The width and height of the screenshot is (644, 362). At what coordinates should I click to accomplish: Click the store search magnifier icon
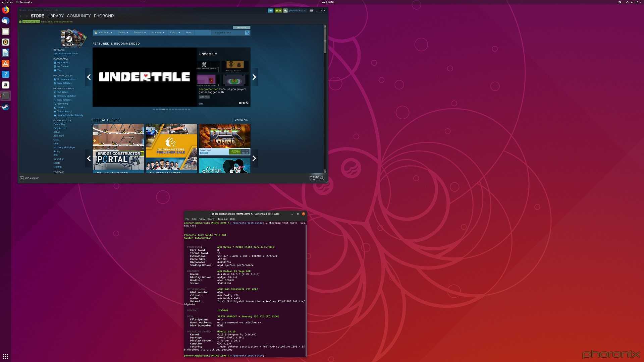click(247, 33)
